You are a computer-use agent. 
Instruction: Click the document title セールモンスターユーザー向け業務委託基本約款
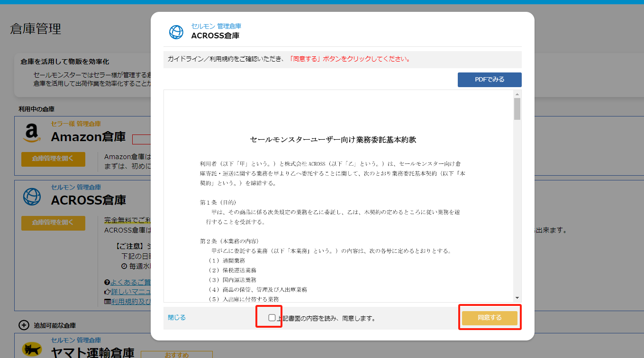point(333,140)
